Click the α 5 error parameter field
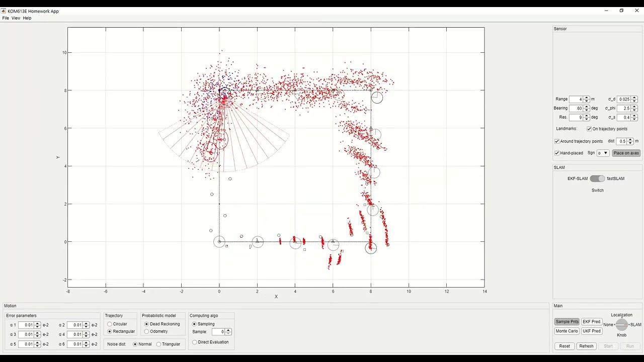The width and height of the screenshot is (644, 362). pos(26,344)
